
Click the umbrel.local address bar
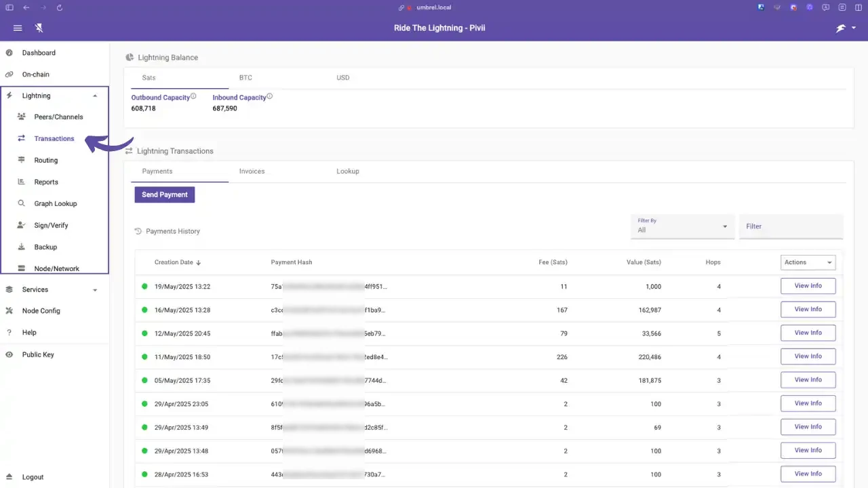click(x=434, y=7)
